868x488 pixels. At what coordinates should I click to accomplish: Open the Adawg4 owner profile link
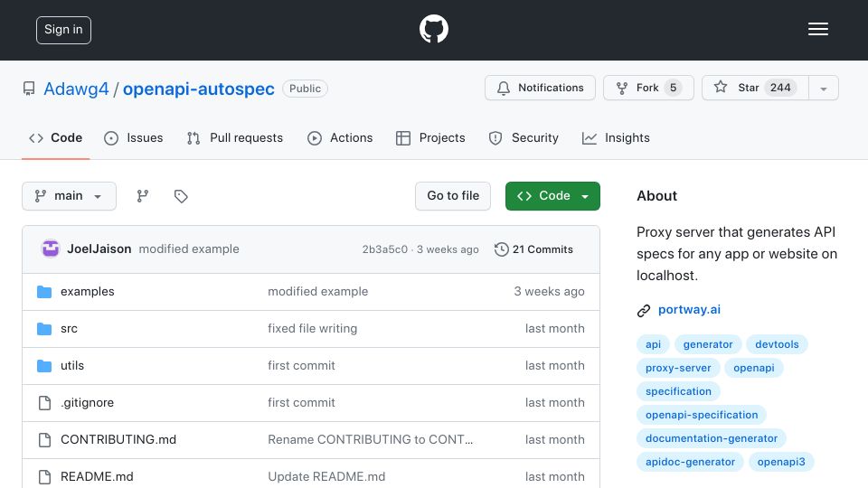click(76, 89)
